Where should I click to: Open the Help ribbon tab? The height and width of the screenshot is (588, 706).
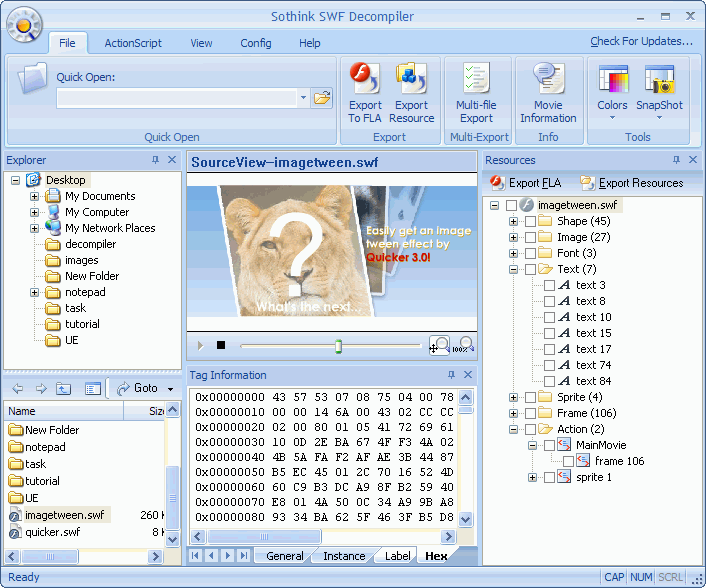310,43
